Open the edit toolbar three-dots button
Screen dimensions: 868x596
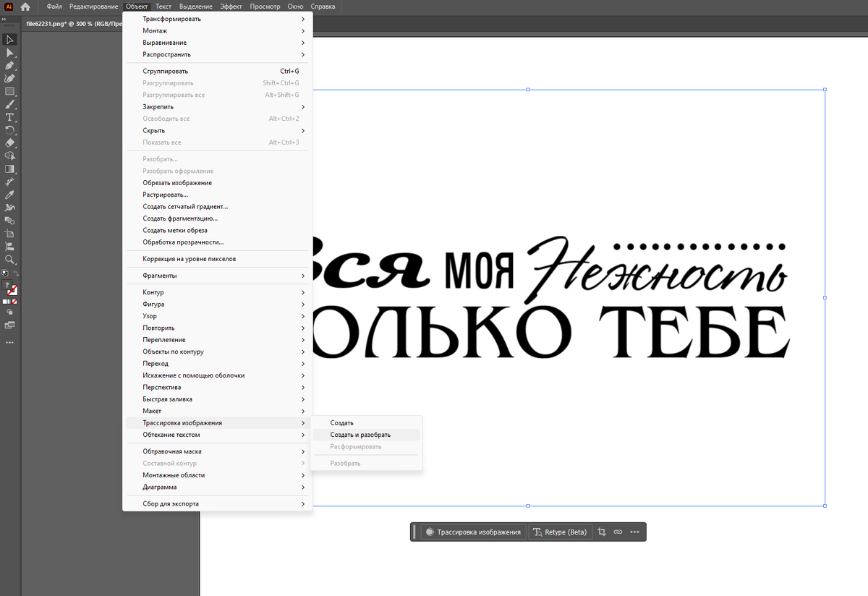9,342
